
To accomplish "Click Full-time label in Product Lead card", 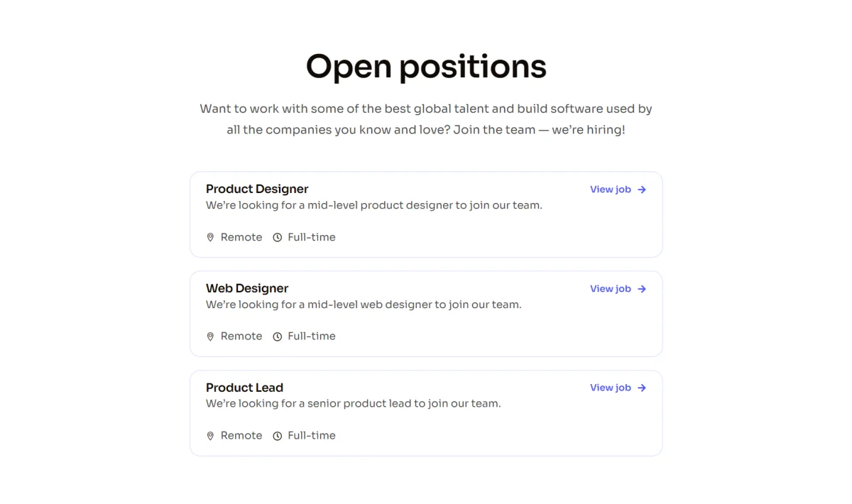I will point(312,435).
